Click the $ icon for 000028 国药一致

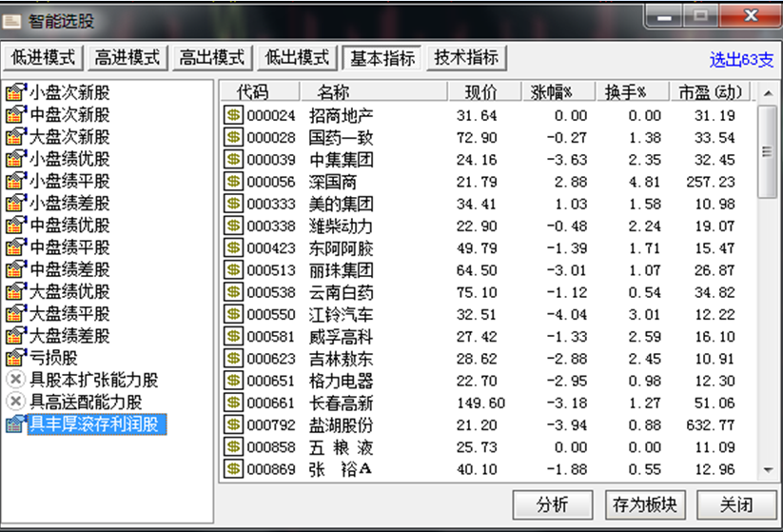pyautogui.click(x=233, y=137)
